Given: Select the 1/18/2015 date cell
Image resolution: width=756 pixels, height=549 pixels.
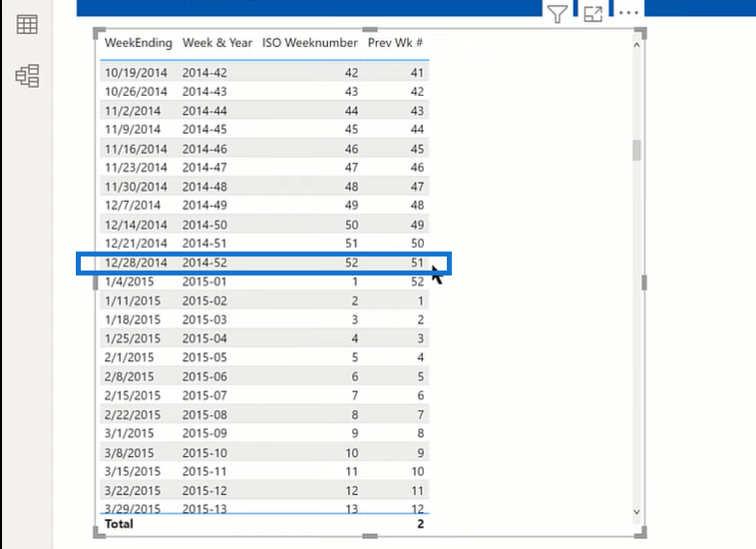Looking at the screenshot, I should 133,319.
